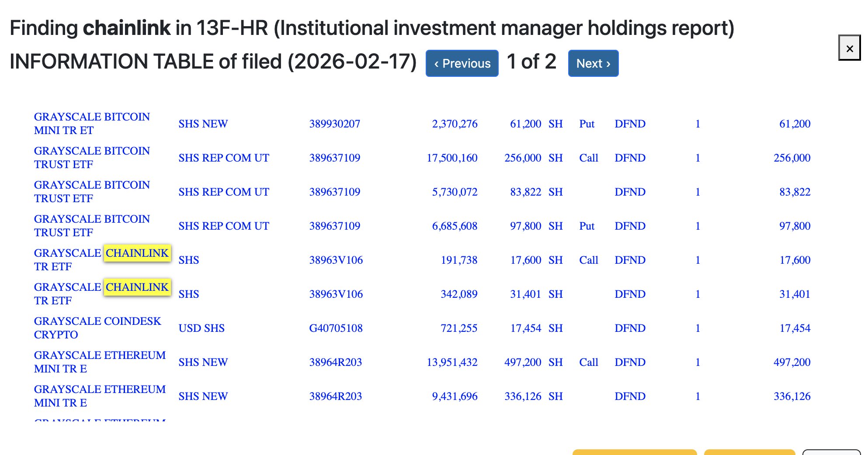This screenshot has height=455, width=868.
Task: Click first highlighted CHAINLINK match
Action: [137, 253]
